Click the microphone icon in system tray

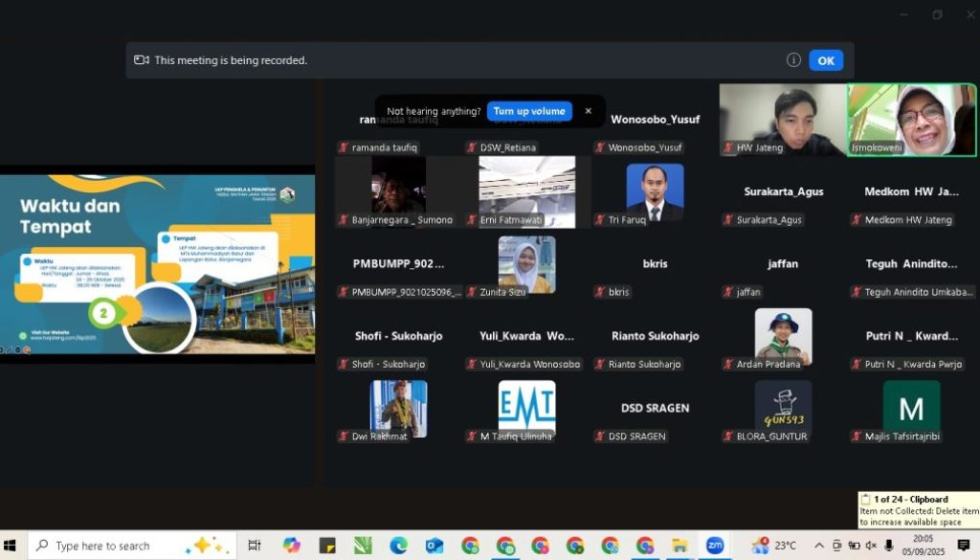(889, 546)
